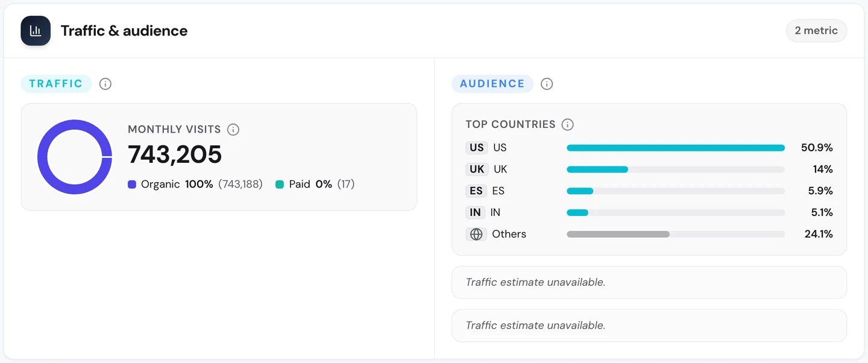Click the MONTHLY VISITS label
The width and height of the screenshot is (868, 363).
[x=174, y=130]
